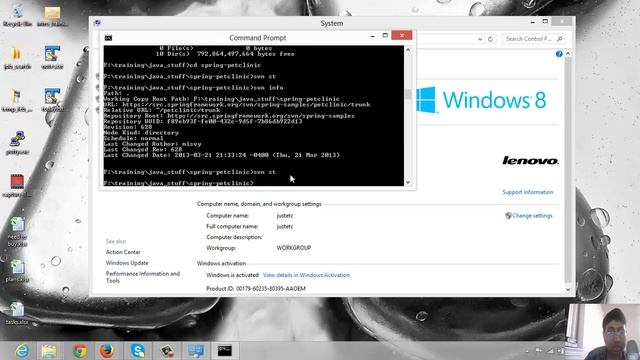Launch Google Chrome from the taskbar
This screenshot has width=640, height=360.
79,351
